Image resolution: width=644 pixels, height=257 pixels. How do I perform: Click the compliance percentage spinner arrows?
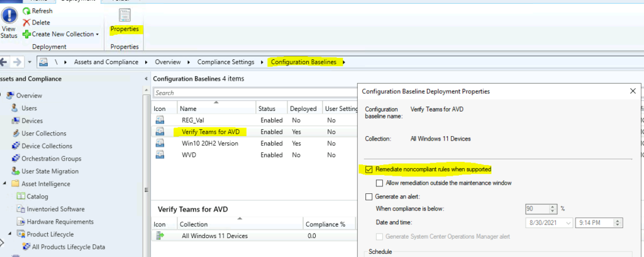coord(553,209)
